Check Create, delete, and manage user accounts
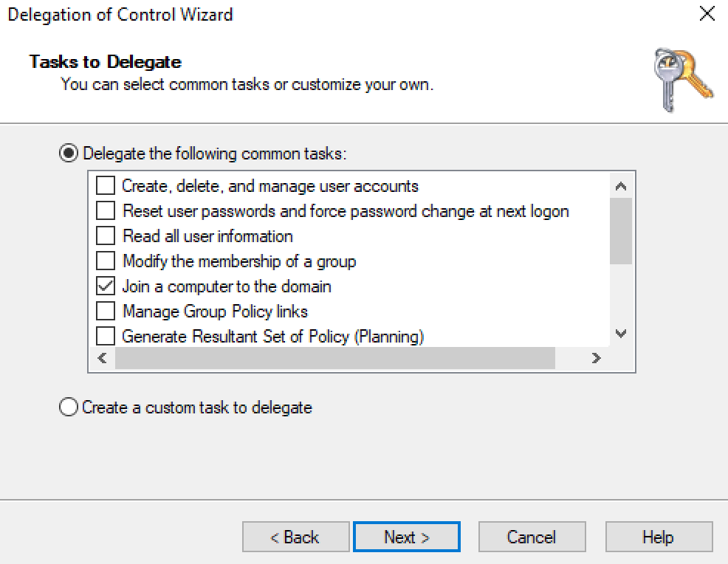The width and height of the screenshot is (728, 564). tap(106, 186)
